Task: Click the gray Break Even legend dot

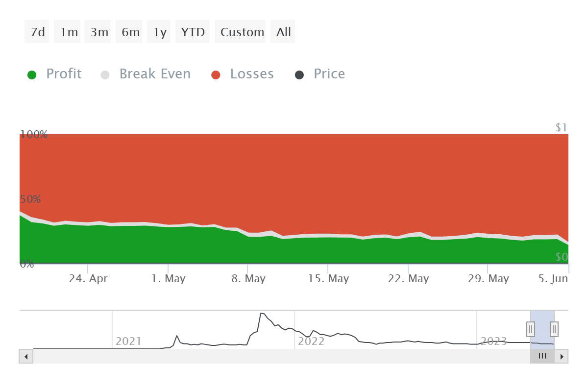Action: [105, 73]
